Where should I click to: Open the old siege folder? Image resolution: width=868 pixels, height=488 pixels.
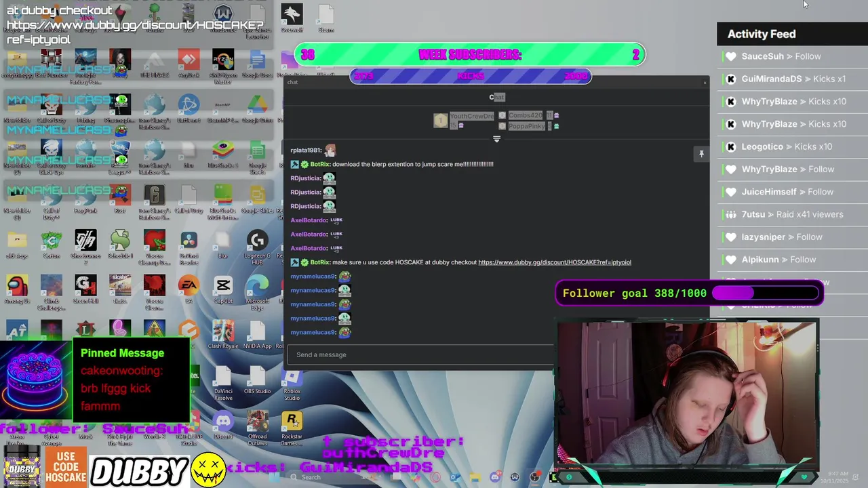point(17,245)
